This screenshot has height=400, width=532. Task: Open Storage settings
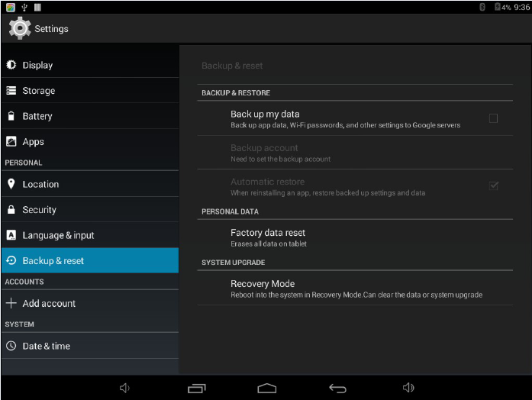click(90, 90)
